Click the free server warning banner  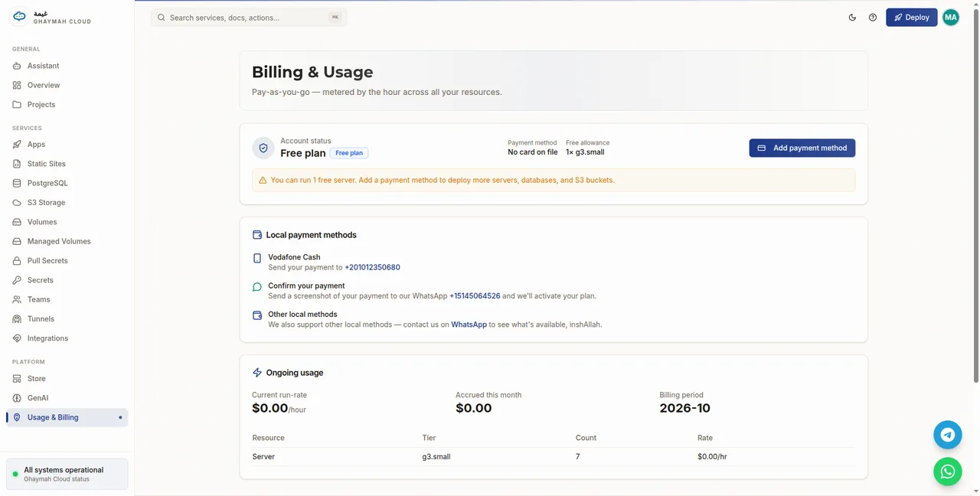(554, 181)
